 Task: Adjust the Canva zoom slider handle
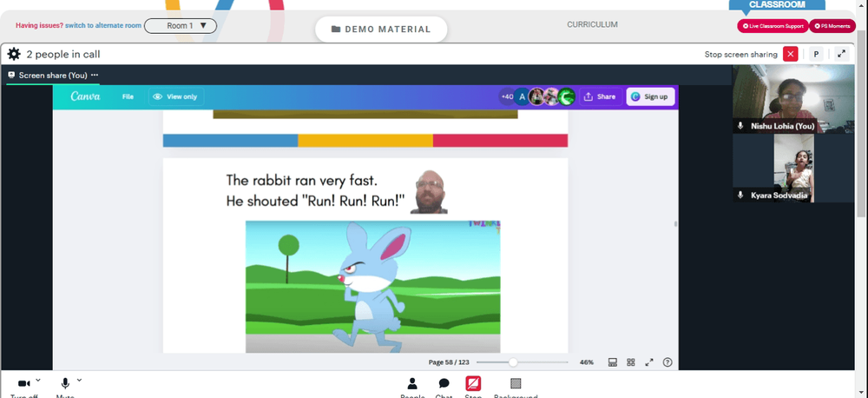513,362
